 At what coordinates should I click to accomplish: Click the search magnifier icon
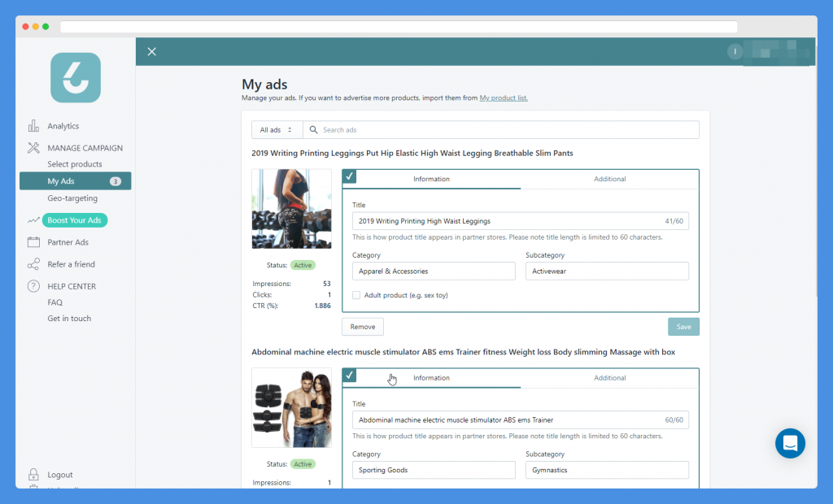click(x=313, y=129)
